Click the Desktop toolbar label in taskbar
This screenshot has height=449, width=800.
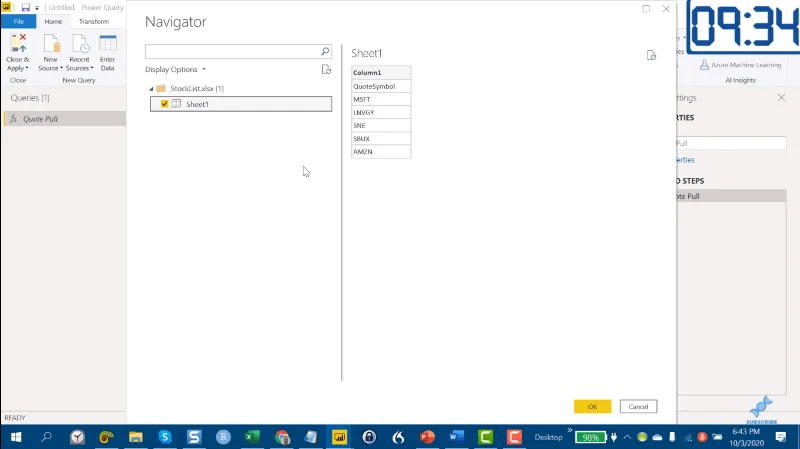pyautogui.click(x=548, y=437)
